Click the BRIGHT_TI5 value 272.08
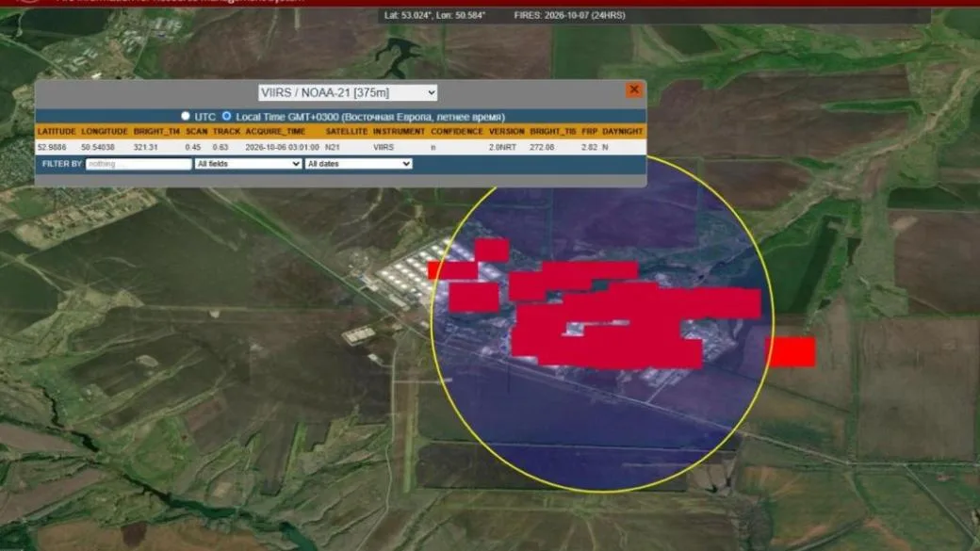 pyautogui.click(x=542, y=148)
